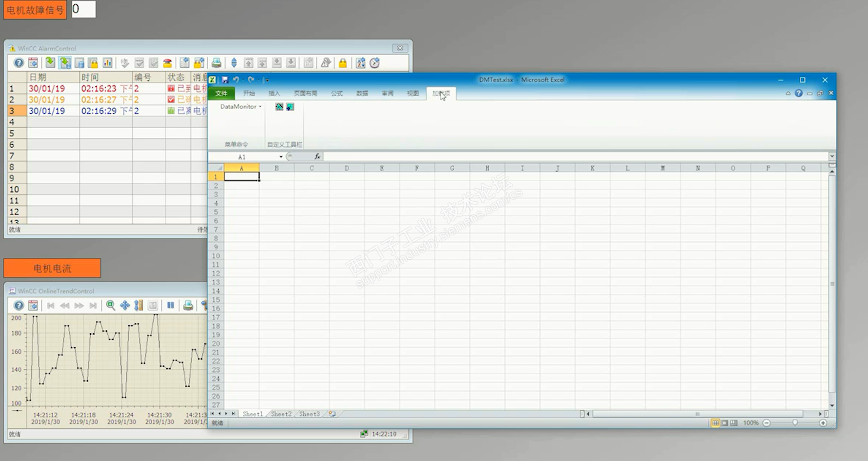Print the trend from OnlineTrendControl

(188, 306)
